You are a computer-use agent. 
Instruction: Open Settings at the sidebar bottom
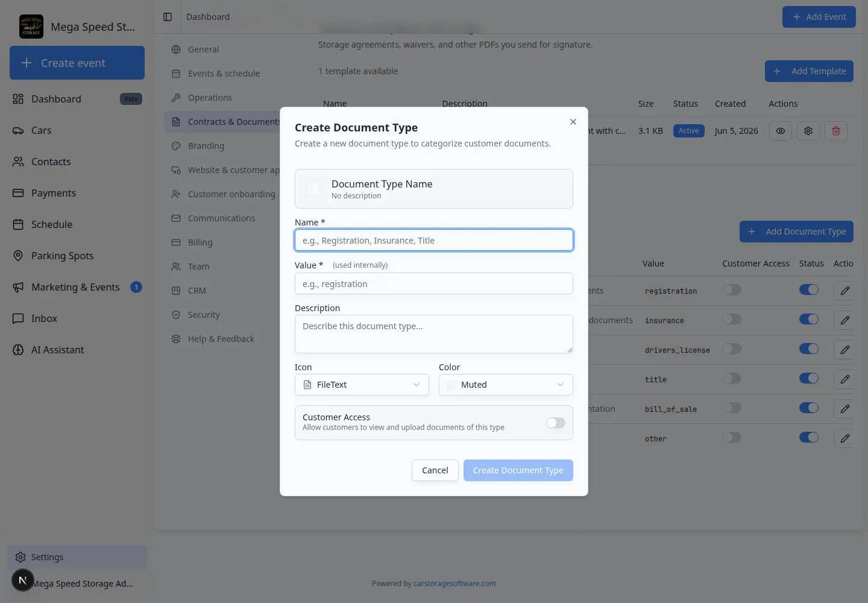click(77, 557)
